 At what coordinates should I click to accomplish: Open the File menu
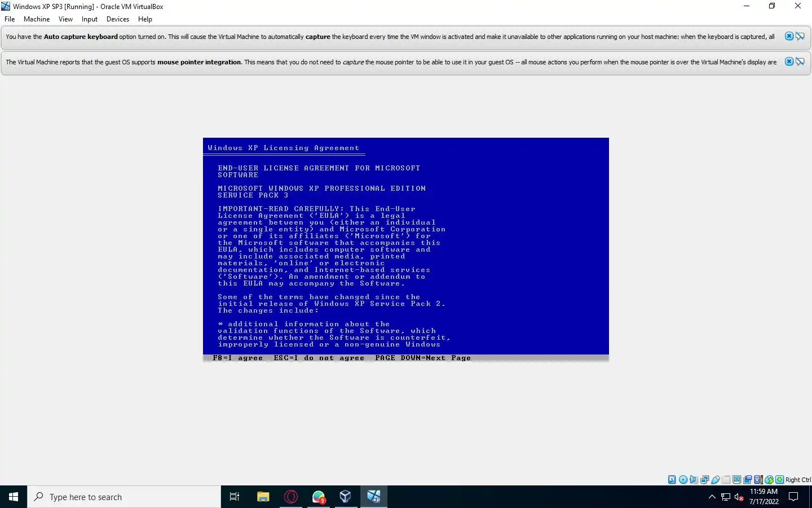click(10, 19)
